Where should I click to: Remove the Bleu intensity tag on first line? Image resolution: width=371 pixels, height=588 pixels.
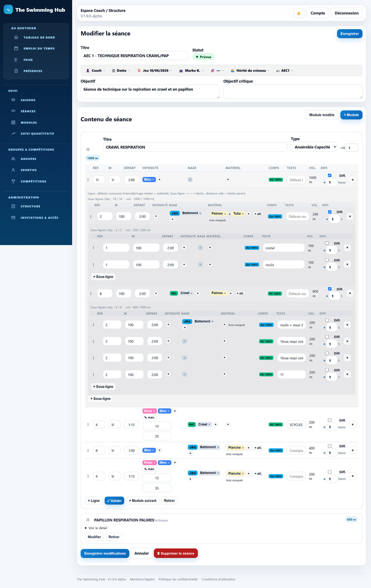tap(153, 180)
